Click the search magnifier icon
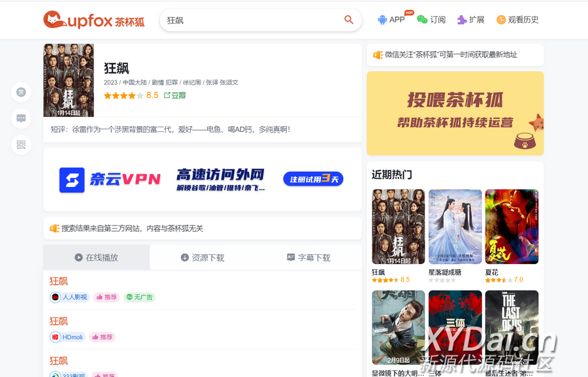 pyautogui.click(x=349, y=20)
